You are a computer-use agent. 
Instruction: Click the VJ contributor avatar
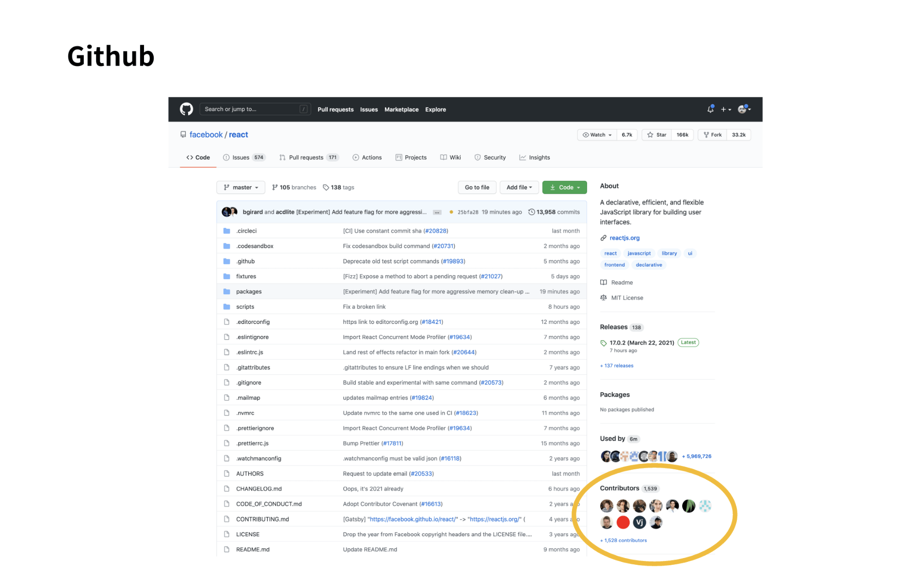click(x=639, y=523)
